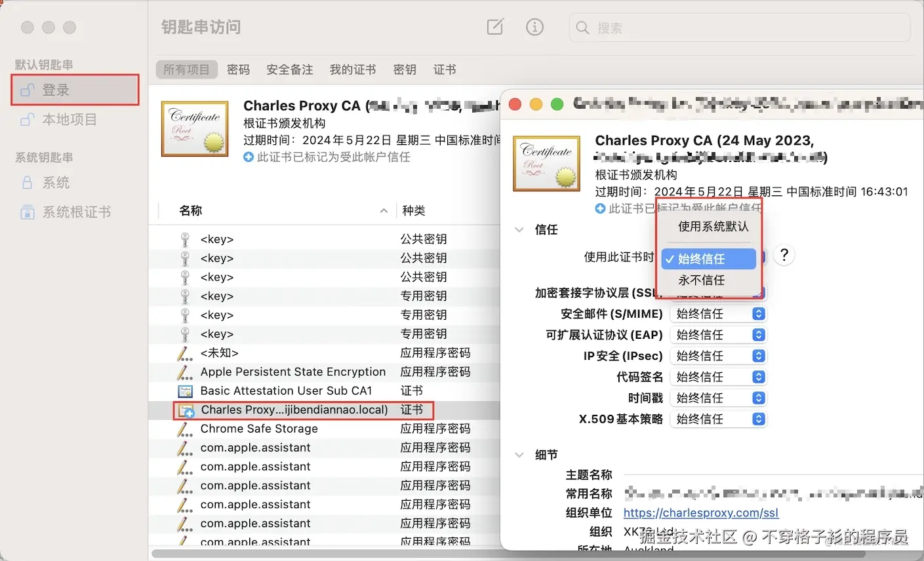Select Chrome Safe Storage row
Image resolution: width=924 pixels, height=561 pixels.
pyautogui.click(x=325, y=429)
